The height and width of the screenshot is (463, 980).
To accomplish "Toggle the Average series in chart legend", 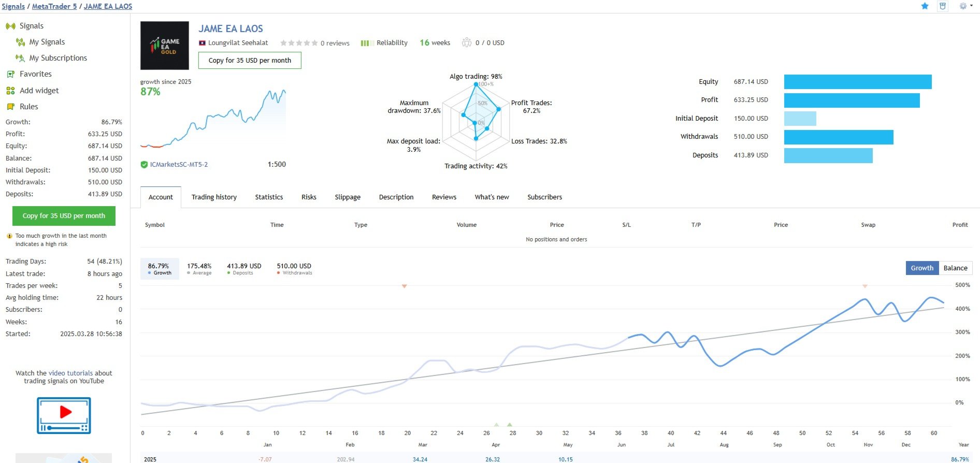I will coord(199,268).
